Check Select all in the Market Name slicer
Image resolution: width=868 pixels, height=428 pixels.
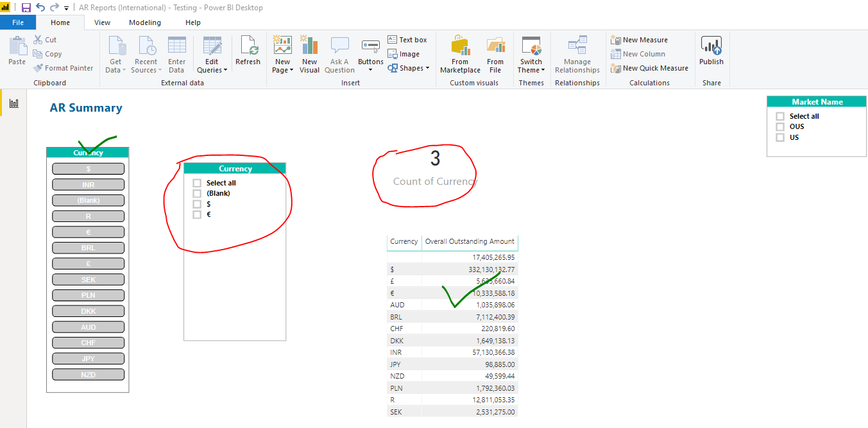[x=780, y=116]
